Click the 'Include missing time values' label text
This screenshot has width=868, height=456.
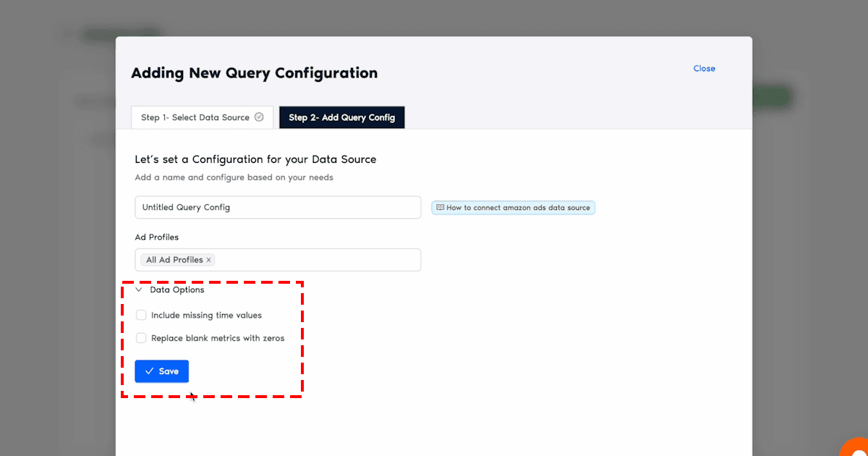point(206,316)
